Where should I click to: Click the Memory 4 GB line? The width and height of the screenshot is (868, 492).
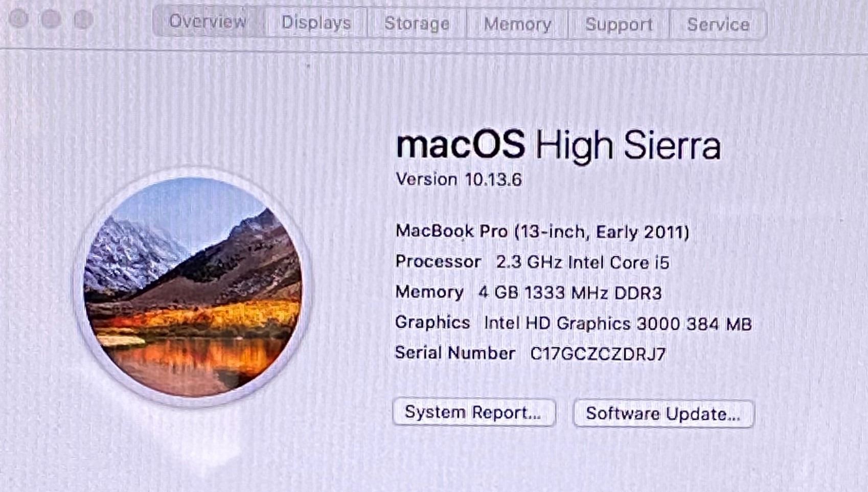click(529, 293)
